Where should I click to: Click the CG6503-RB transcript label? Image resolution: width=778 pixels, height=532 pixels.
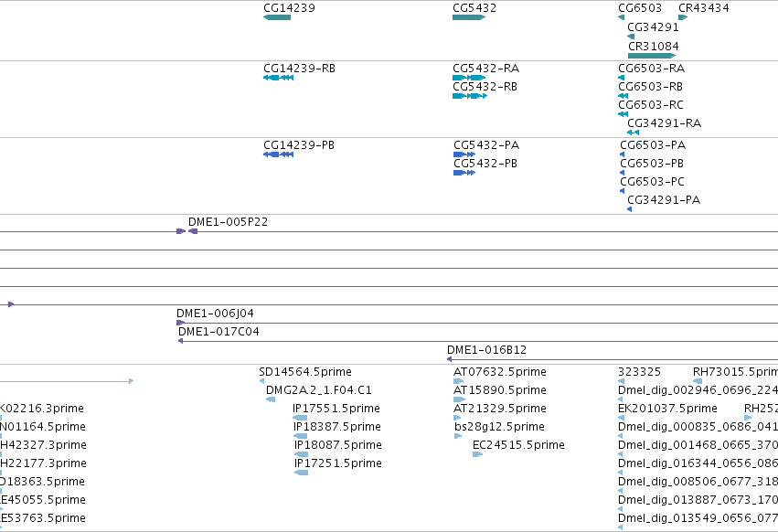[651, 86]
